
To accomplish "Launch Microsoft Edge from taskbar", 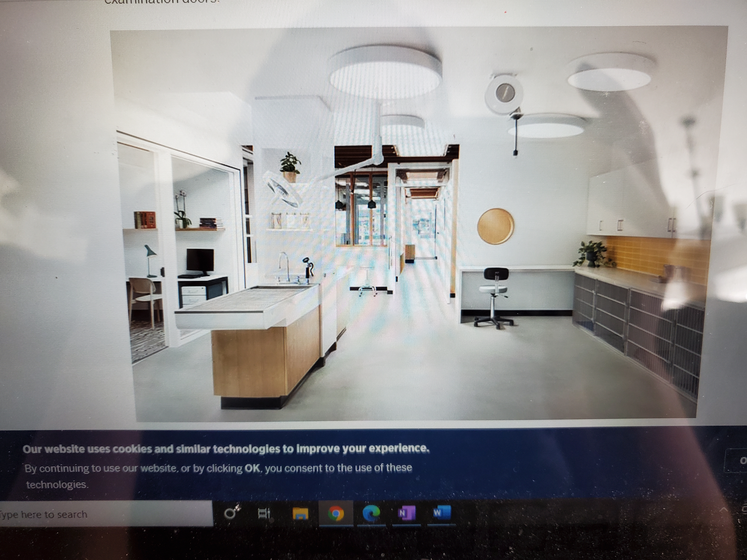I will 371,513.
